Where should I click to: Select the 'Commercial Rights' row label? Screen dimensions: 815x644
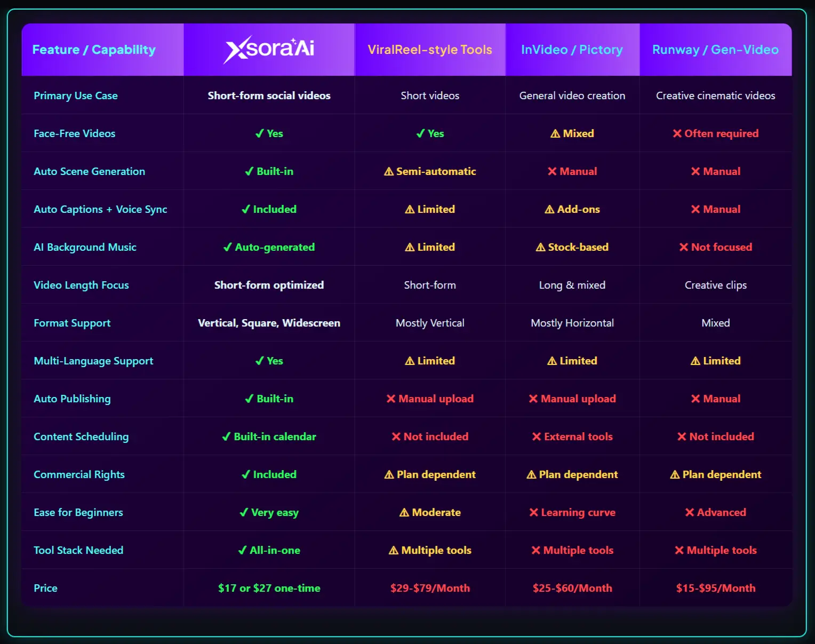coord(79,474)
